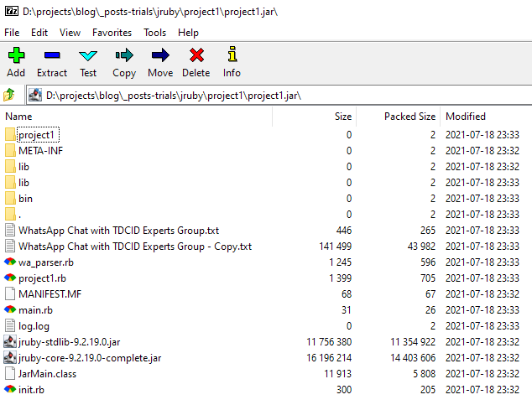Sort the list by Name column

pos(19,117)
